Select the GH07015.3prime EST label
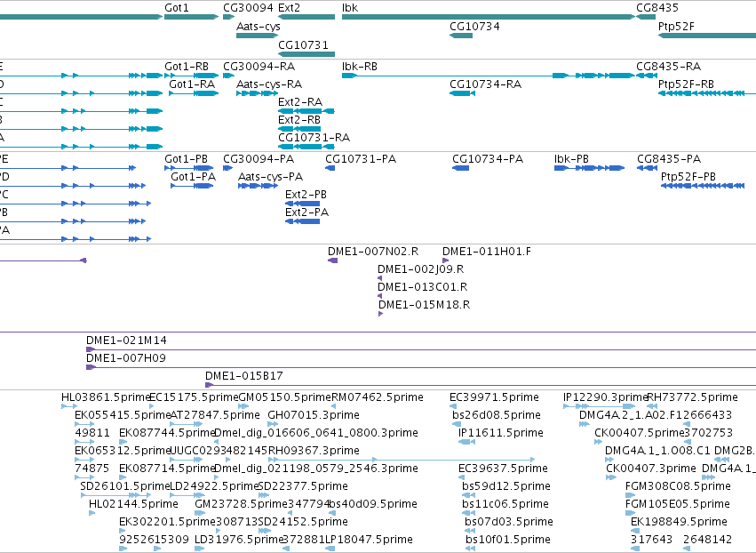 point(314,415)
